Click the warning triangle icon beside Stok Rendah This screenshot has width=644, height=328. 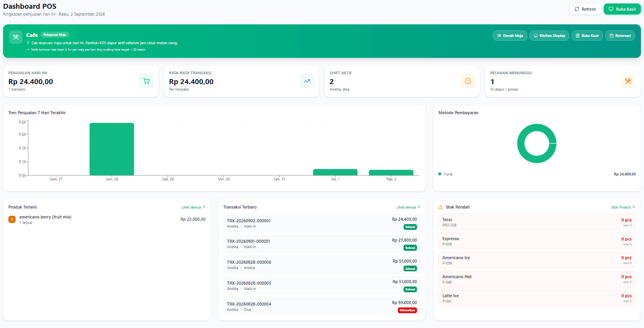point(440,207)
